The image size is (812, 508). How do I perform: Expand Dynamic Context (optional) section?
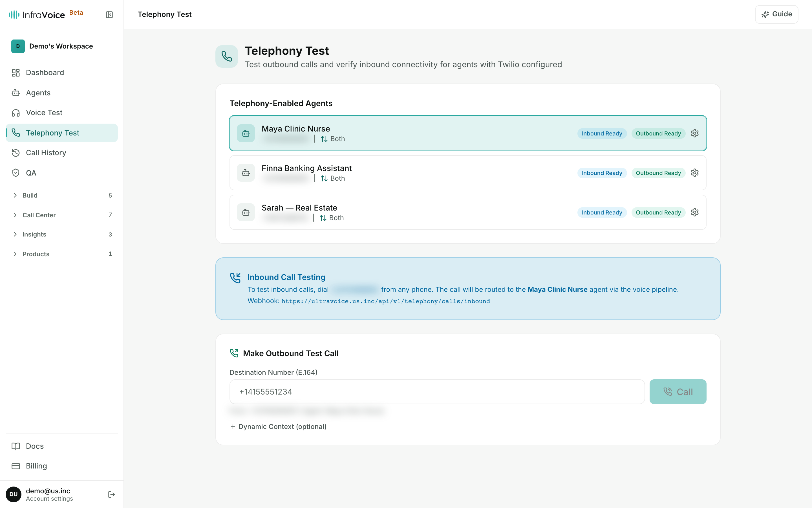[x=278, y=426]
